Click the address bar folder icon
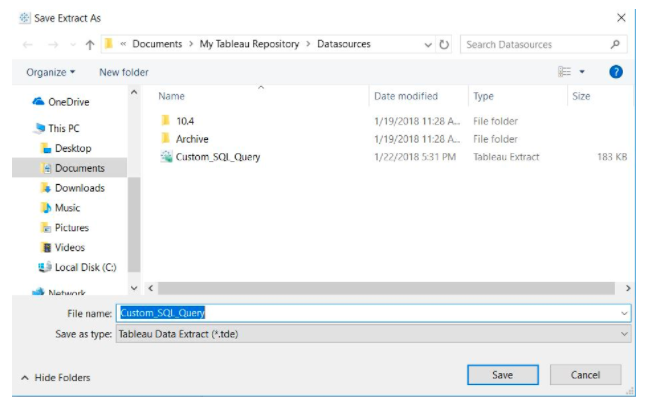 tap(109, 43)
